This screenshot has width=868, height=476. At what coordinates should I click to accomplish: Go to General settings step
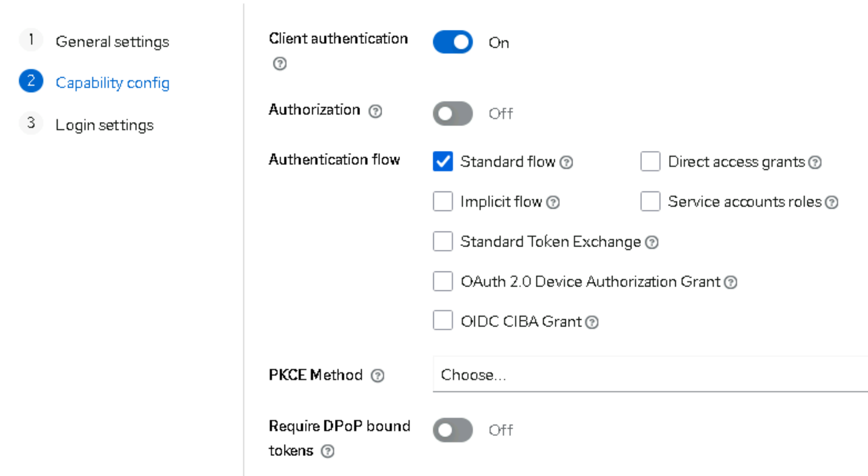(x=112, y=42)
